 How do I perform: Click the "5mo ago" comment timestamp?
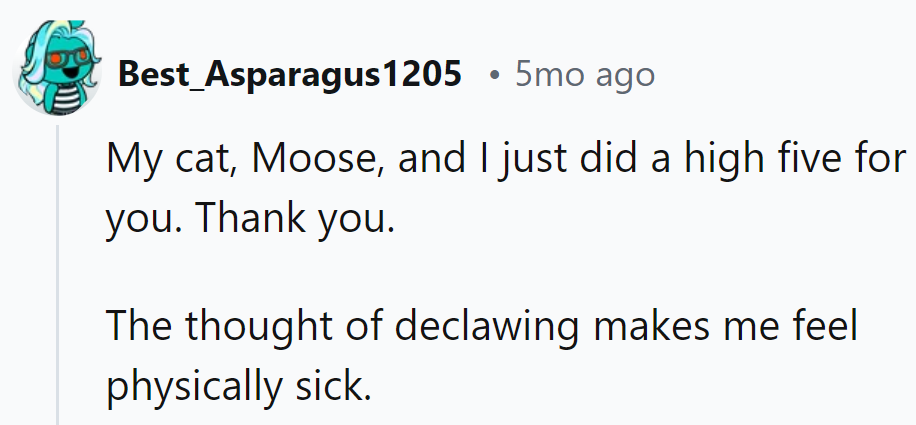(585, 74)
